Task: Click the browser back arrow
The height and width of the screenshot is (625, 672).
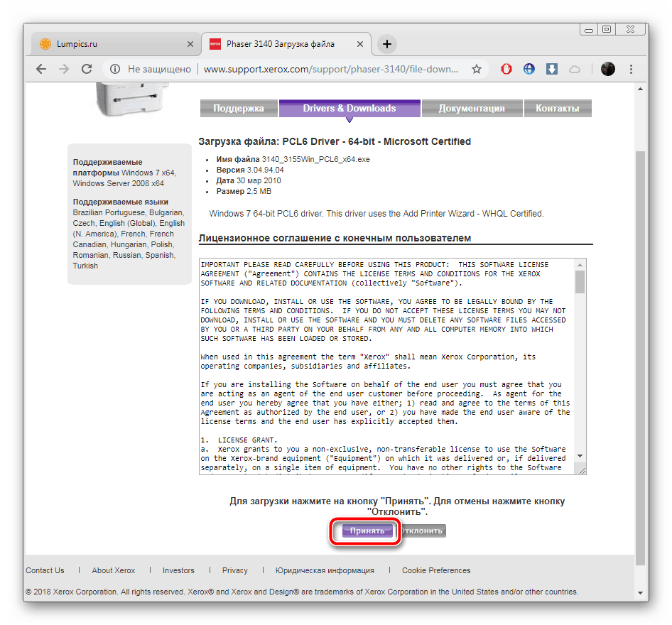Action: (x=41, y=69)
